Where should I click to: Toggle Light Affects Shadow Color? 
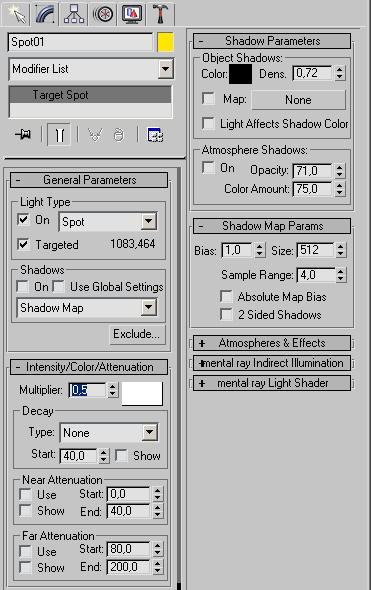pos(208,123)
